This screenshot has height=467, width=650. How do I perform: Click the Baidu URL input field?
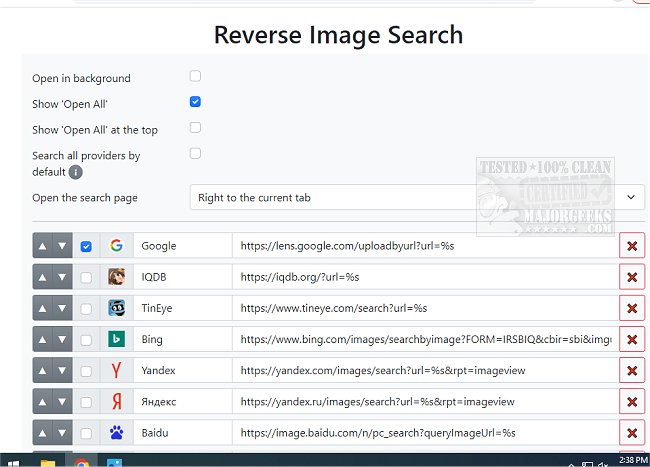(x=424, y=433)
